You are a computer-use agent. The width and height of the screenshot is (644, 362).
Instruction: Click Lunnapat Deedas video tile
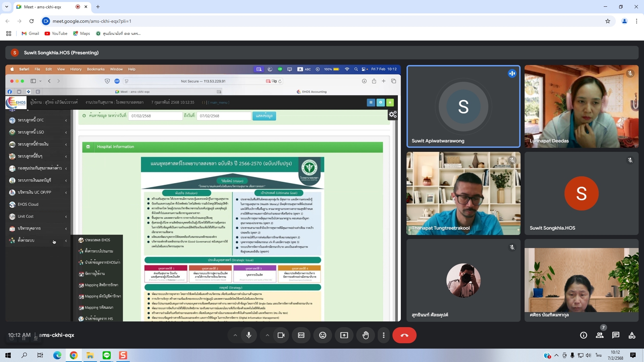point(582,106)
